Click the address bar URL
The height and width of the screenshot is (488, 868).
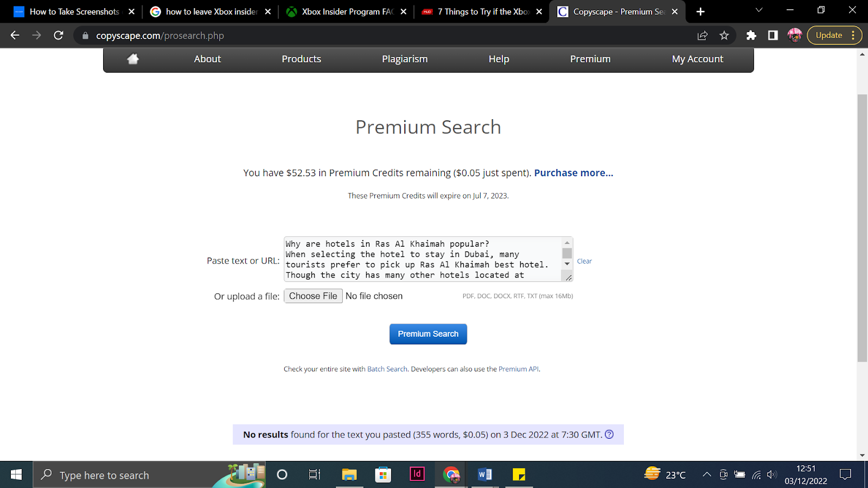[160, 36]
